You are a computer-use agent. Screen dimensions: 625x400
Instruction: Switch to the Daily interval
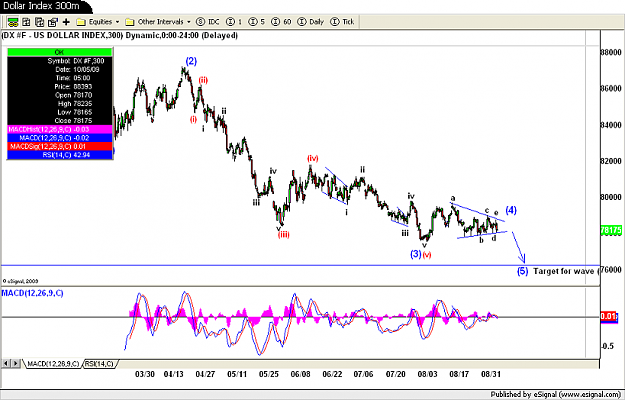pyautogui.click(x=311, y=22)
